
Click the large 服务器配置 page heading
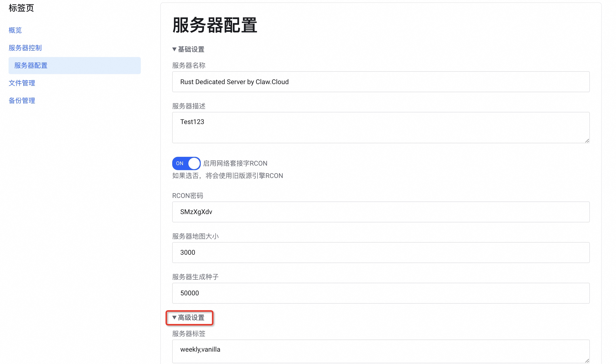click(x=215, y=25)
